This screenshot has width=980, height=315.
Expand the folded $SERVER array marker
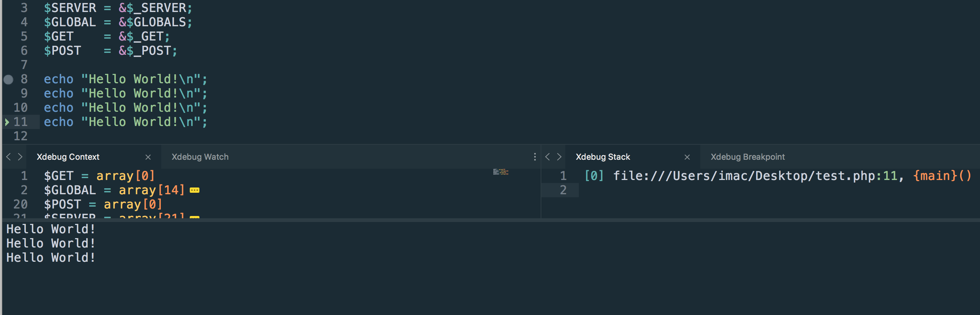(195, 217)
